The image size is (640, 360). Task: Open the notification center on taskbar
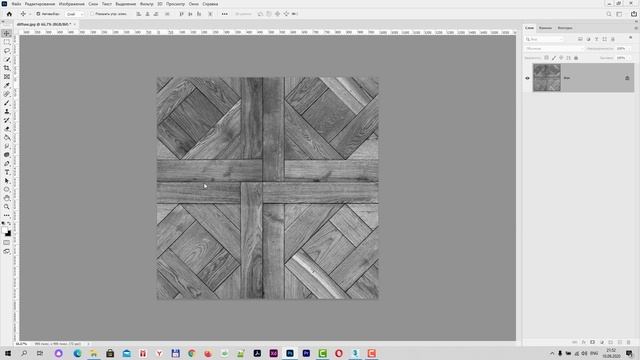(x=629, y=353)
